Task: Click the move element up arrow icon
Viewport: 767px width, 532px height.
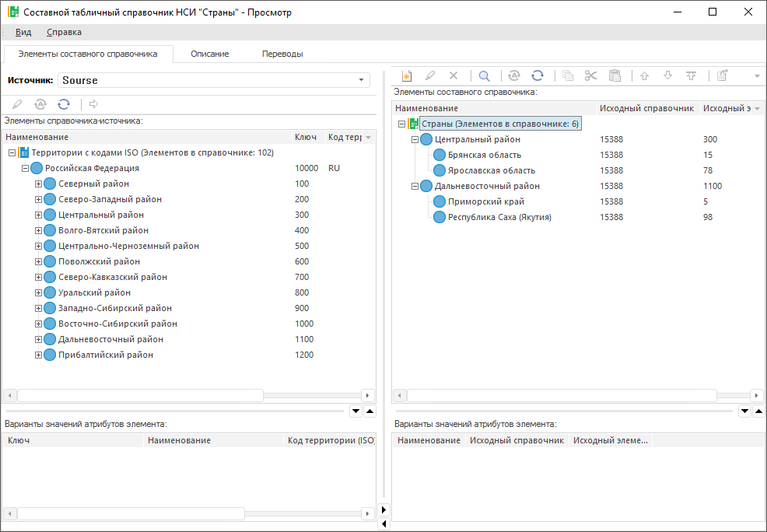Action: [x=644, y=76]
